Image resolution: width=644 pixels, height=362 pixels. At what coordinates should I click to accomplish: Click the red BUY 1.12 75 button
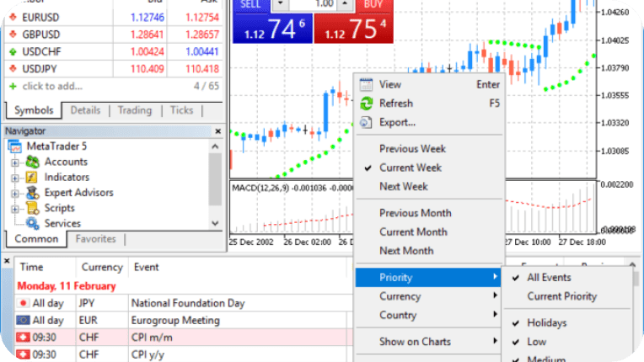coord(354,29)
